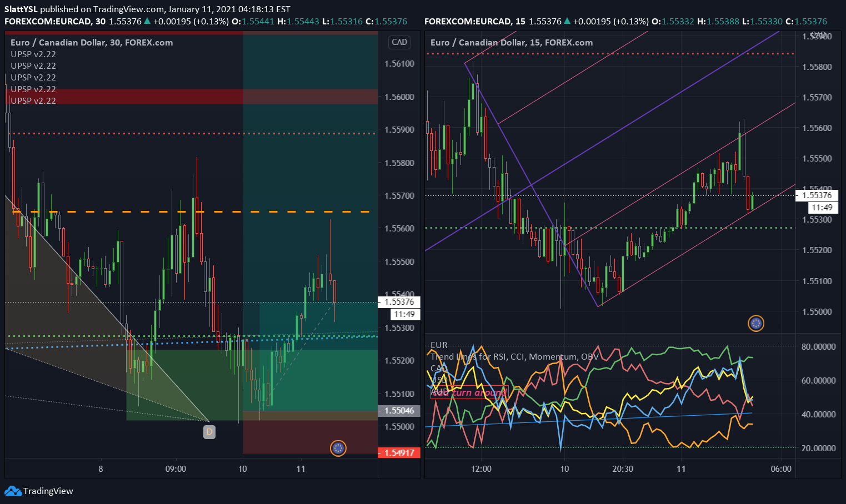This screenshot has height=504, width=846.
Task: Click the 11:49 countdown on left chart
Action: pos(406,314)
